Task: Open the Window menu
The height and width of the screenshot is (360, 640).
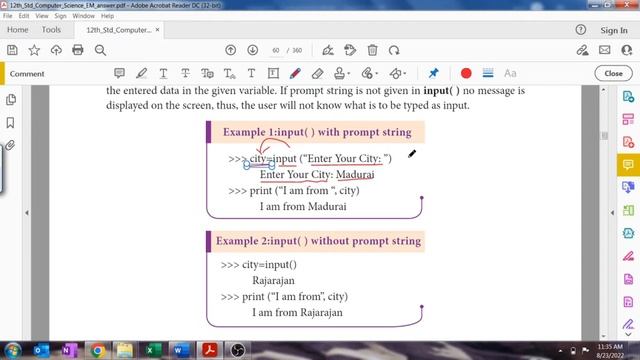Action: coord(83,16)
